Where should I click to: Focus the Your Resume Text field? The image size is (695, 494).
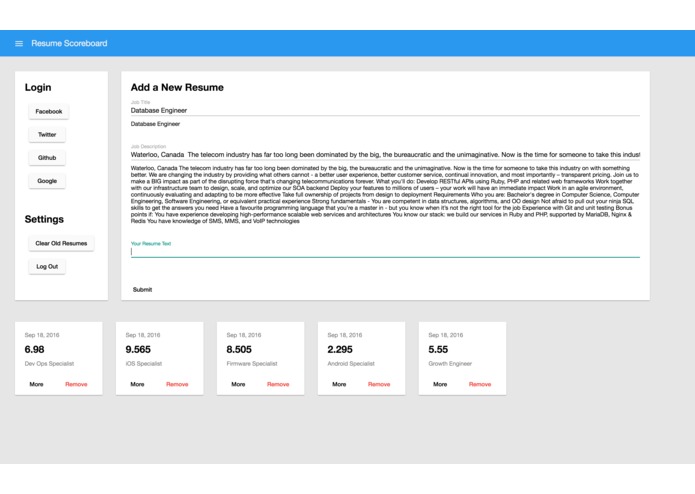[x=385, y=252]
